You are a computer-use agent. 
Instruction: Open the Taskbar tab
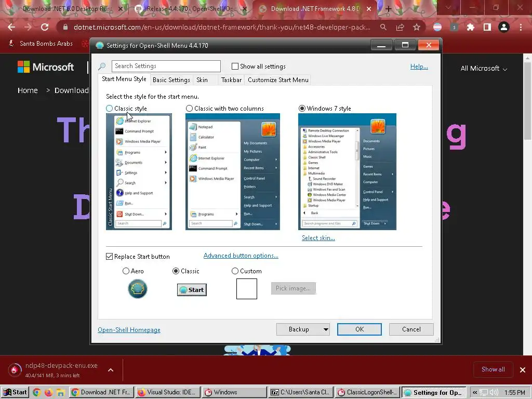click(231, 79)
